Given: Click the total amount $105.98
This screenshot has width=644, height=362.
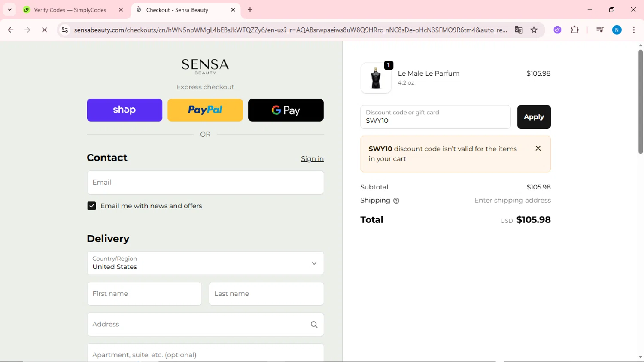Looking at the screenshot, I should point(533,220).
